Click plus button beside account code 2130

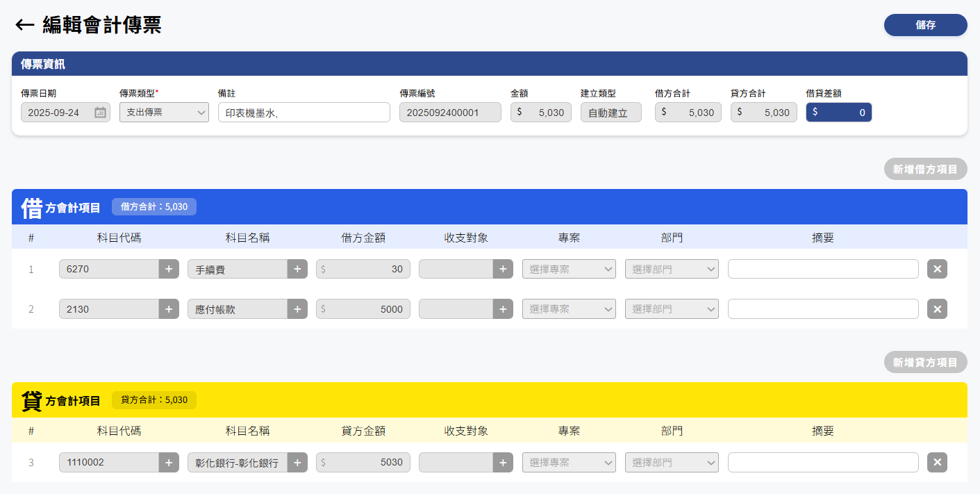click(x=169, y=309)
